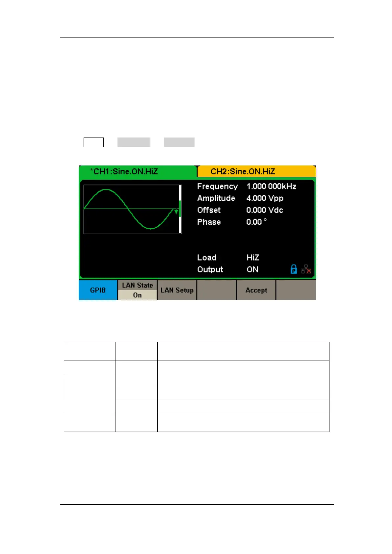Click the Output ON status

coord(252,269)
